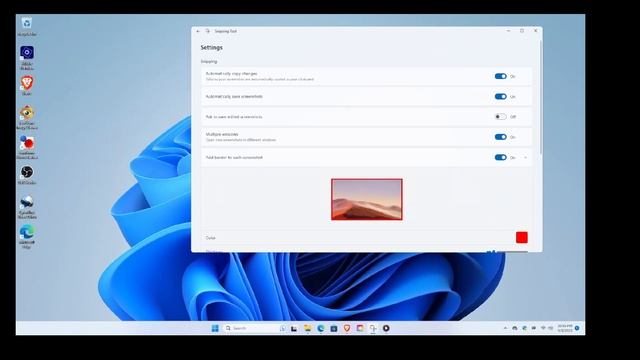640x360 pixels.
Task: Click the settings page vertical scrollbar
Action: pos(541,97)
